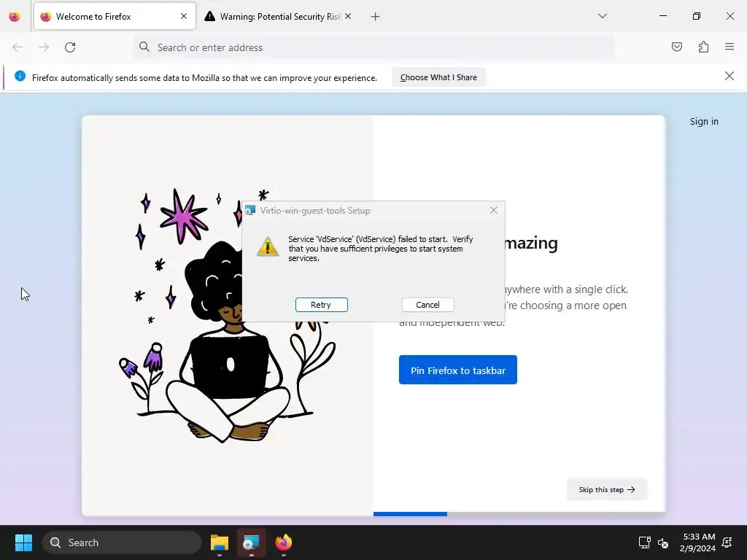
Task: Open the clock showing 5:33 AM
Action: pos(698,542)
